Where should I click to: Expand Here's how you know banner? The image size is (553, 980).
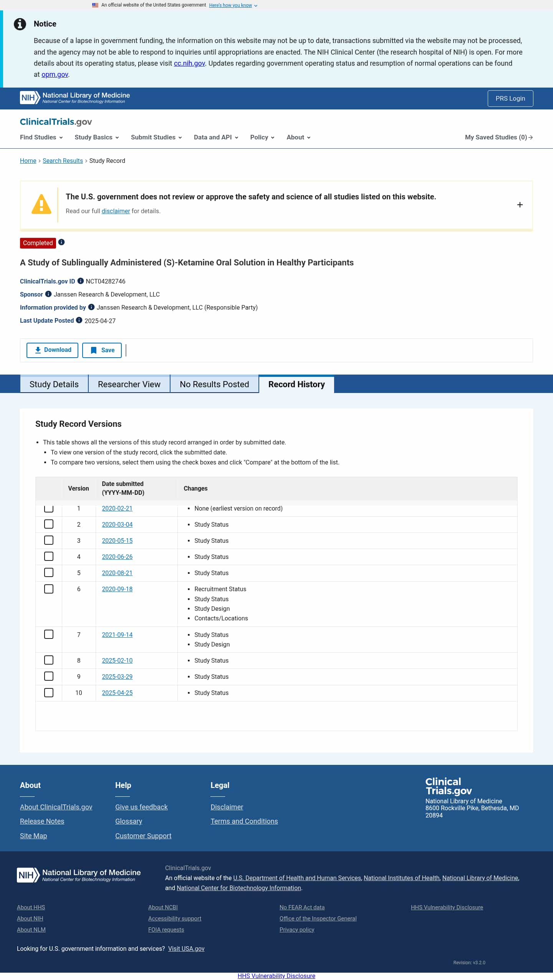coord(233,5)
